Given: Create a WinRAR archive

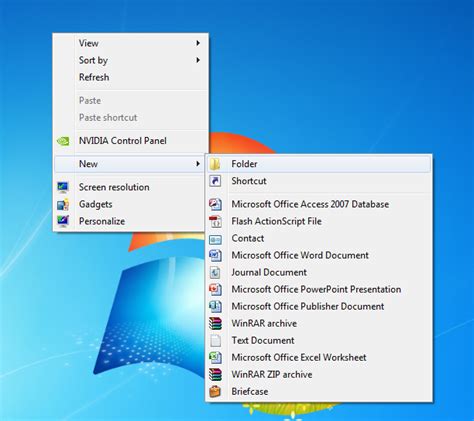Looking at the screenshot, I should click(x=319, y=323).
